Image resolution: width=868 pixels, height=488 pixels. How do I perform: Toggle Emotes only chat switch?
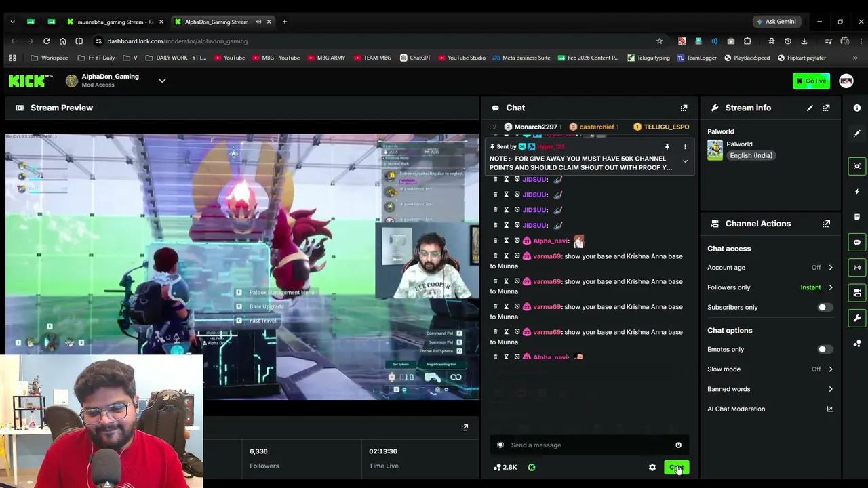click(x=824, y=349)
